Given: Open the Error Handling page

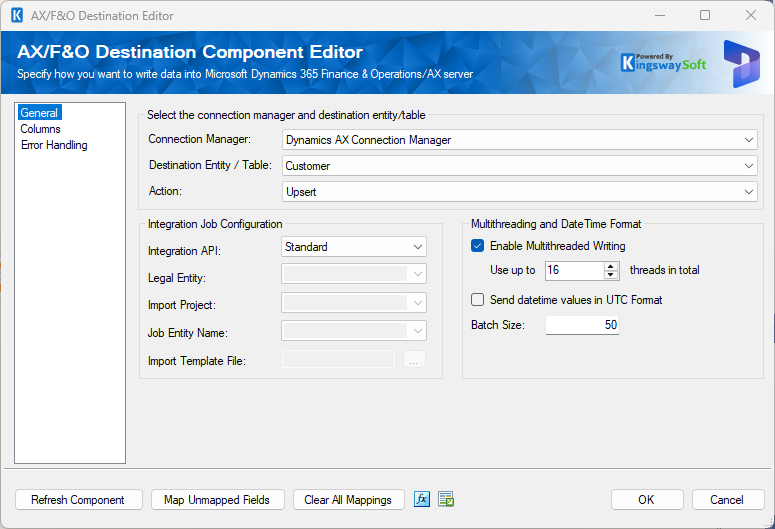Looking at the screenshot, I should click(x=54, y=145).
